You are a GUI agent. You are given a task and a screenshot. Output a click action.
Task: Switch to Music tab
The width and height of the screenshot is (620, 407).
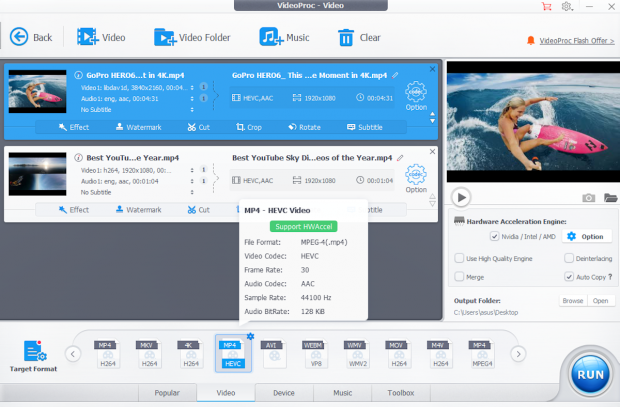[x=342, y=393]
